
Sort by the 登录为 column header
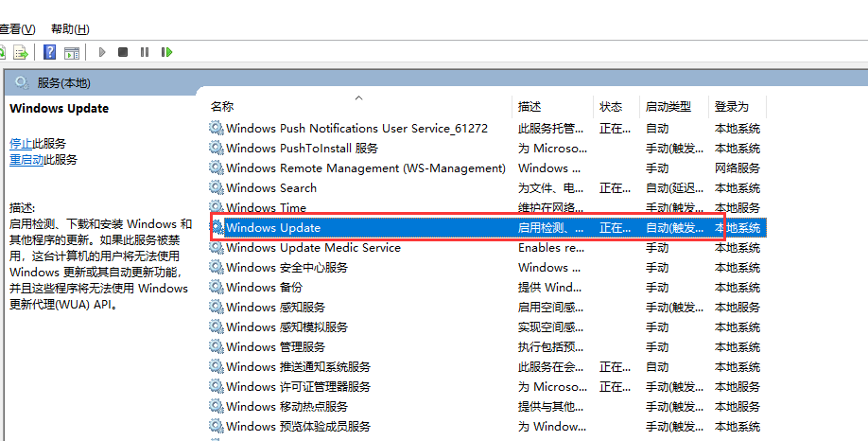[738, 106]
